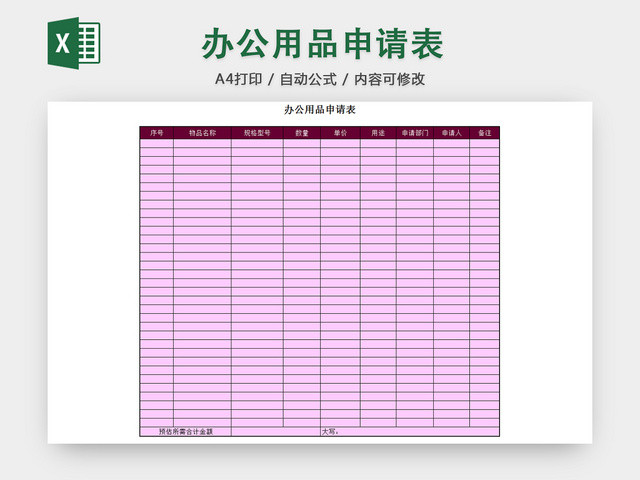Select the 申请部门 column header
This screenshot has width=640, height=480.
415,133
